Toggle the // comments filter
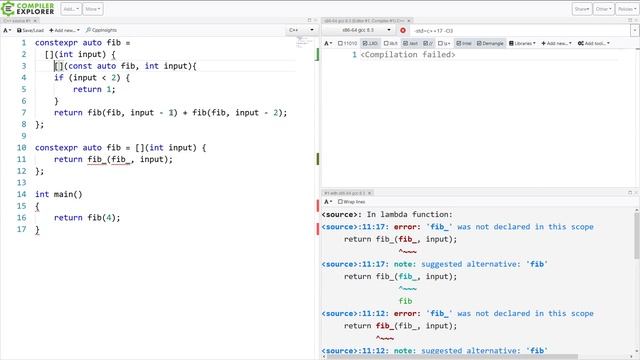The width and height of the screenshot is (640, 360). coord(428,43)
